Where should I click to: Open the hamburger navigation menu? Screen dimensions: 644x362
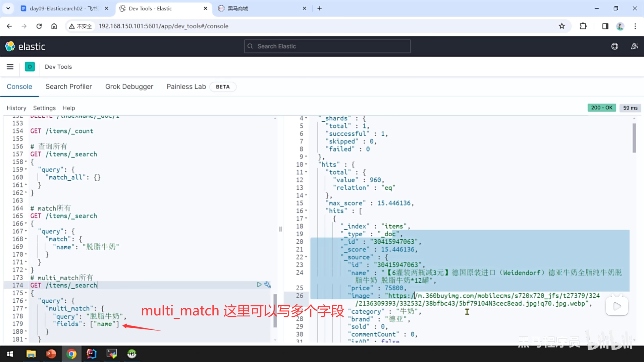[10, 67]
